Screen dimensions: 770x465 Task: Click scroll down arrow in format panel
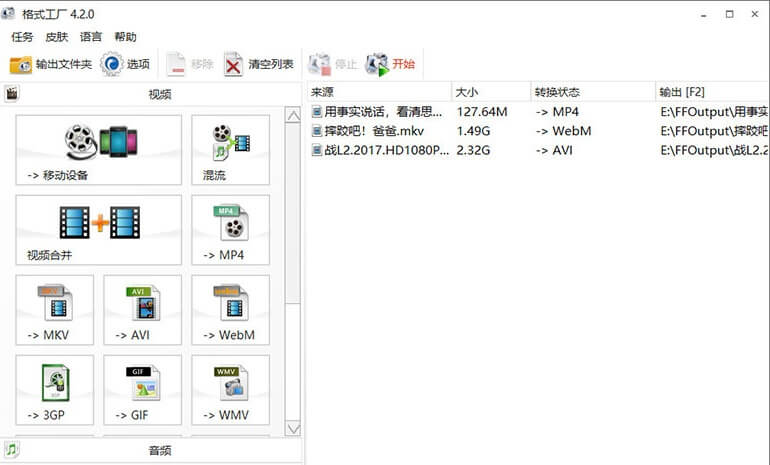(x=293, y=428)
